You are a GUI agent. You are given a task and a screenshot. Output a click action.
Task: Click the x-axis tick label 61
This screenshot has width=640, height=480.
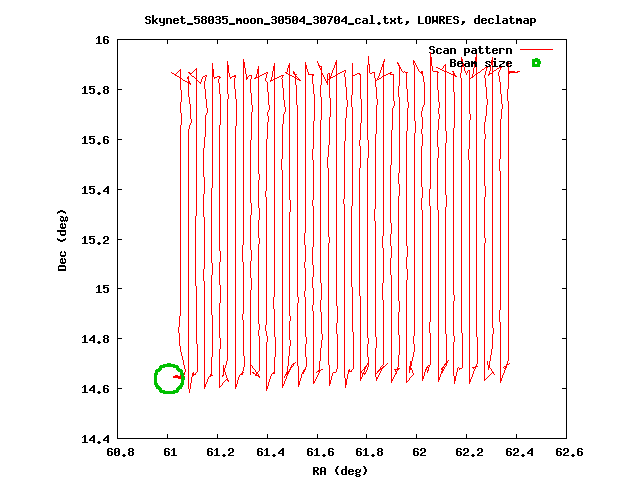coord(170,452)
